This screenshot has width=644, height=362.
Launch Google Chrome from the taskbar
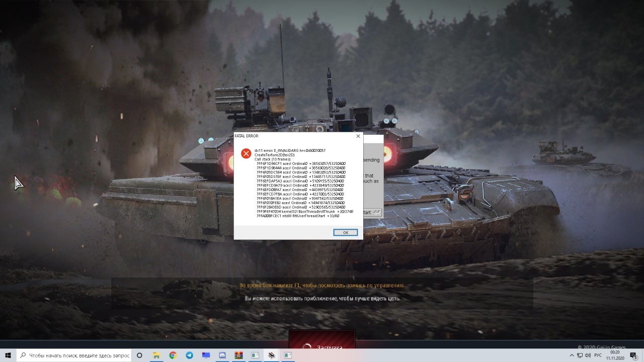point(173,355)
